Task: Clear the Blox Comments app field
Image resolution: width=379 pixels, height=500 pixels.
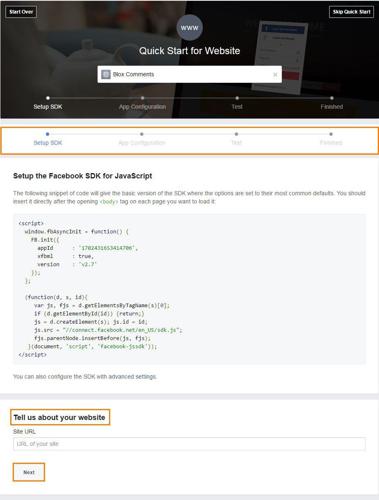Action: (x=275, y=75)
